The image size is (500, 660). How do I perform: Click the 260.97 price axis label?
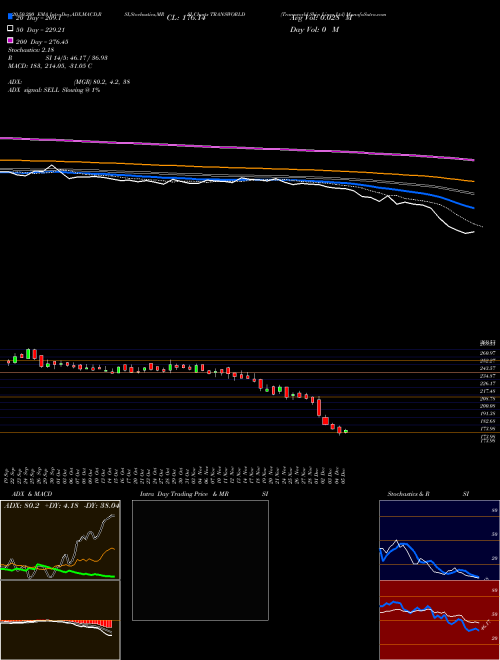488,353
